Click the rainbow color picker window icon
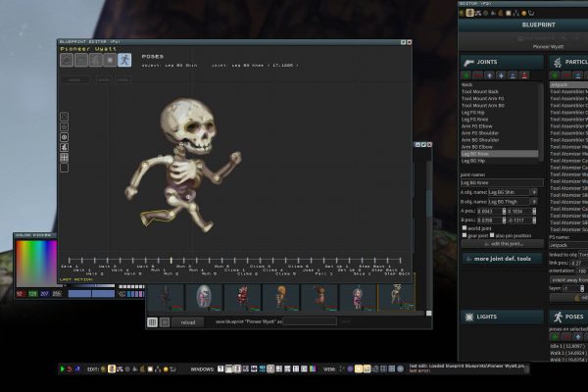 [x=313, y=369]
